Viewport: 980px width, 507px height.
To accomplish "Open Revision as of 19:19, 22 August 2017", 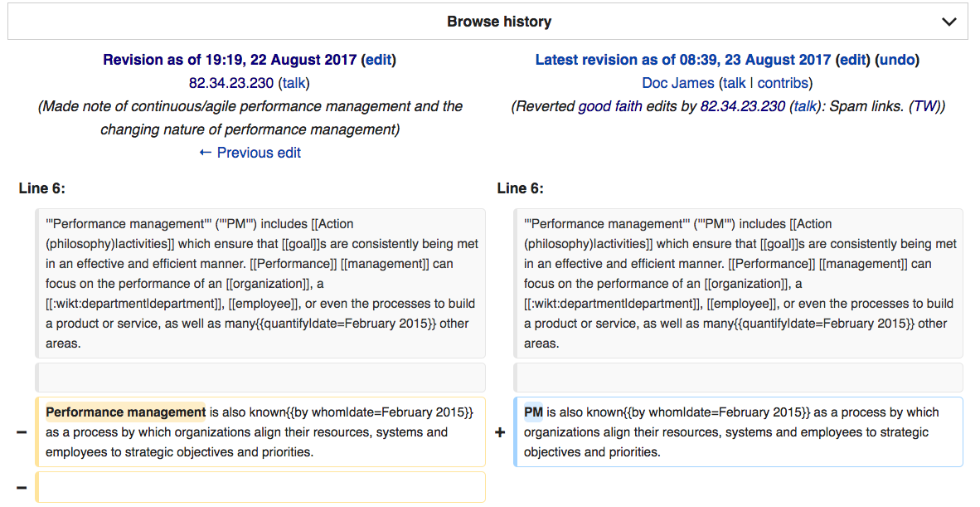I will [x=230, y=60].
